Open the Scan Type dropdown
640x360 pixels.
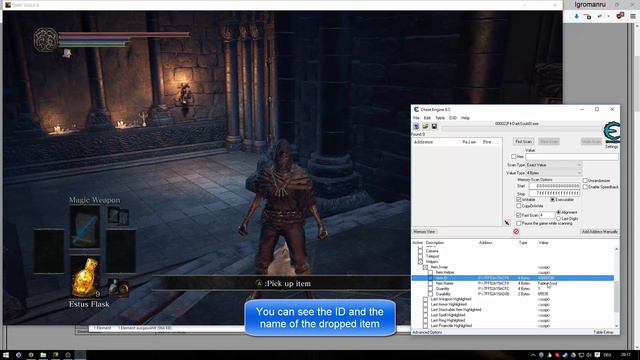tap(553, 165)
